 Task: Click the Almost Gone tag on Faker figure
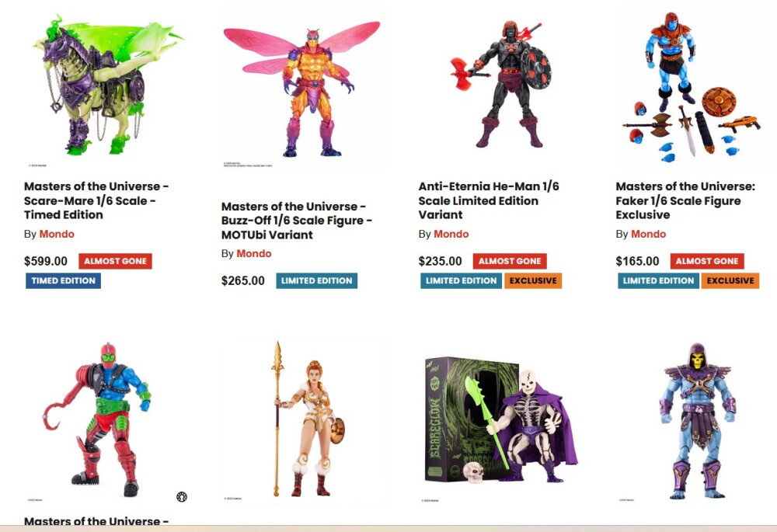[x=707, y=261]
